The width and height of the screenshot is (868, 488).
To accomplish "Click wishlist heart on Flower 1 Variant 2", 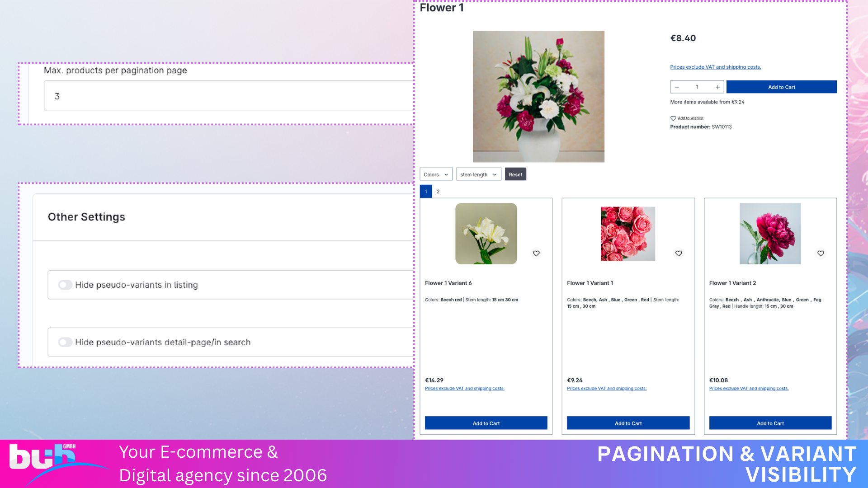I will tap(821, 253).
